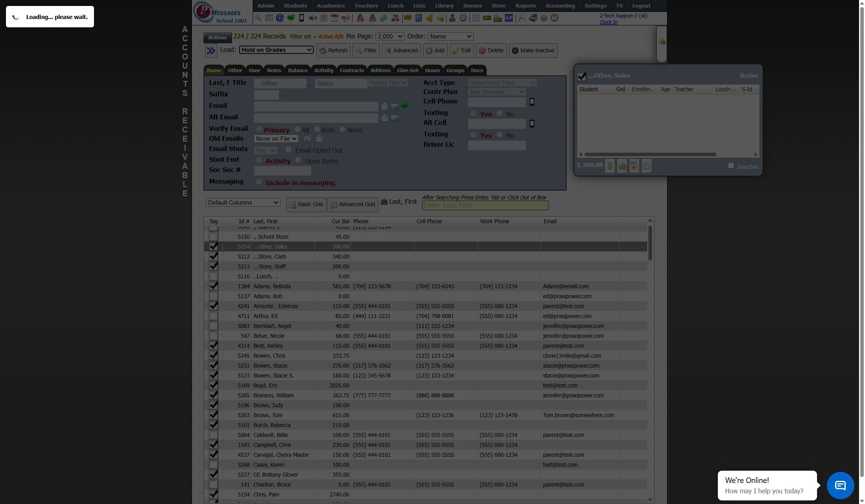Open the Default Columns dropdown
This screenshot has height=504, width=865.
243,203
